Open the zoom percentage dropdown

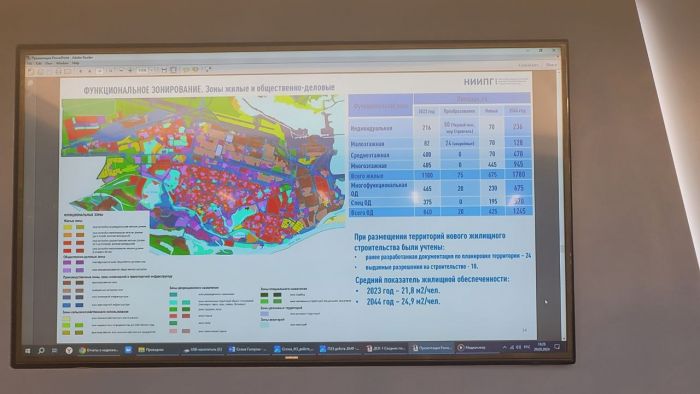[144, 70]
